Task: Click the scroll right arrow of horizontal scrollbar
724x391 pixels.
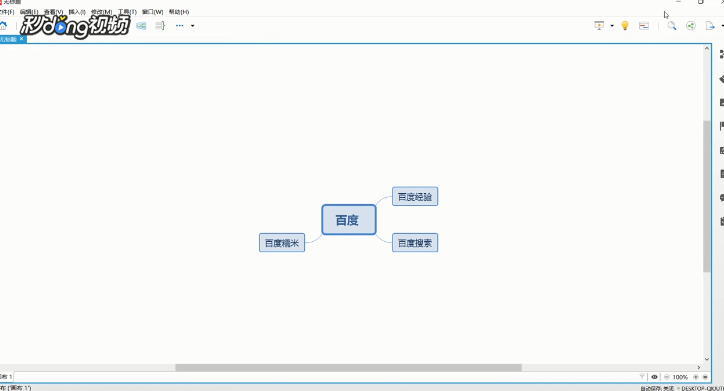Action: coord(699,367)
